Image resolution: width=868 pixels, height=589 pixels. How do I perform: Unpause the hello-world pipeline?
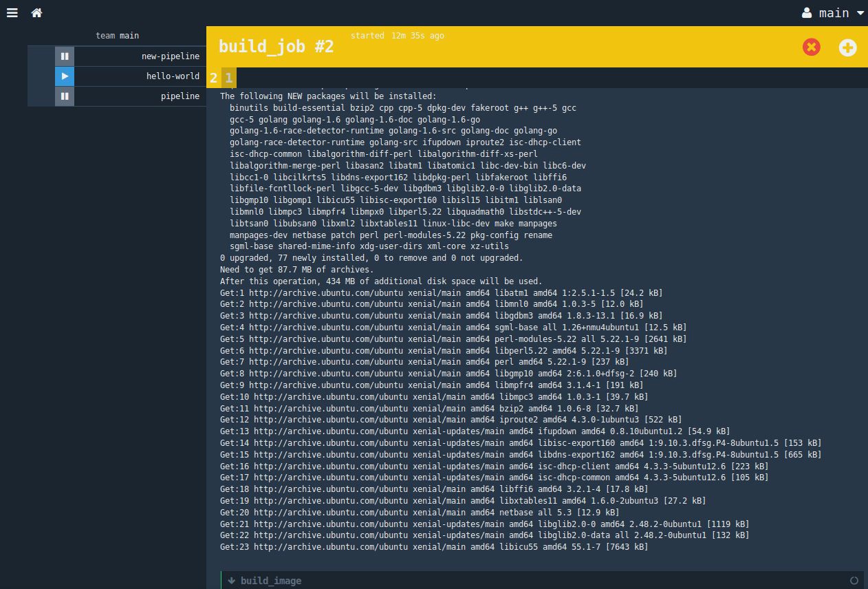pos(65,76)
